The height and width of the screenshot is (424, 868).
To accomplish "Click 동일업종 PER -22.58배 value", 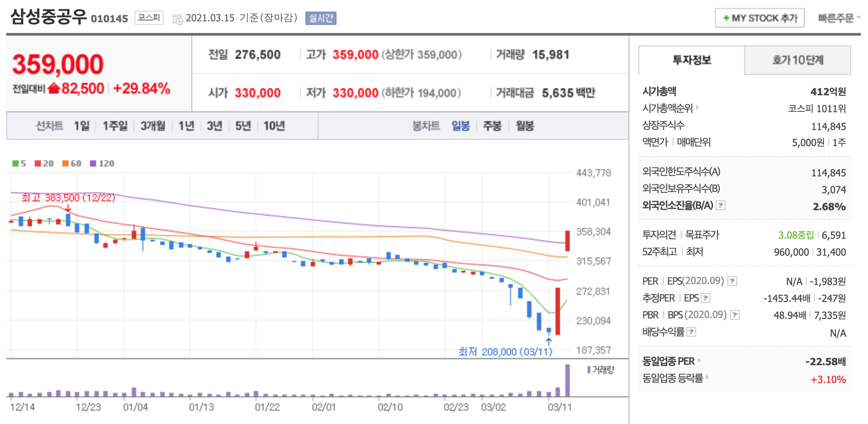I will point(826,361).
